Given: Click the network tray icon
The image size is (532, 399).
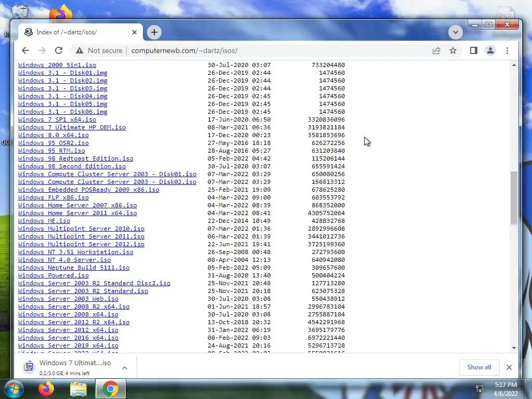Looking at the screenshot, I should pyautogui.click(x=480, y=389).
